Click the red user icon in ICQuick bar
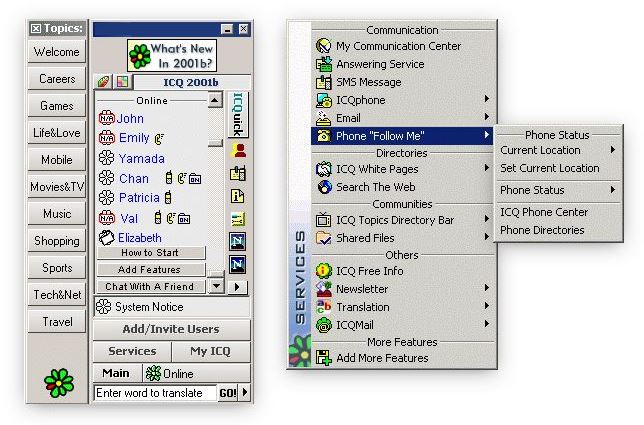 click(238, 151)
